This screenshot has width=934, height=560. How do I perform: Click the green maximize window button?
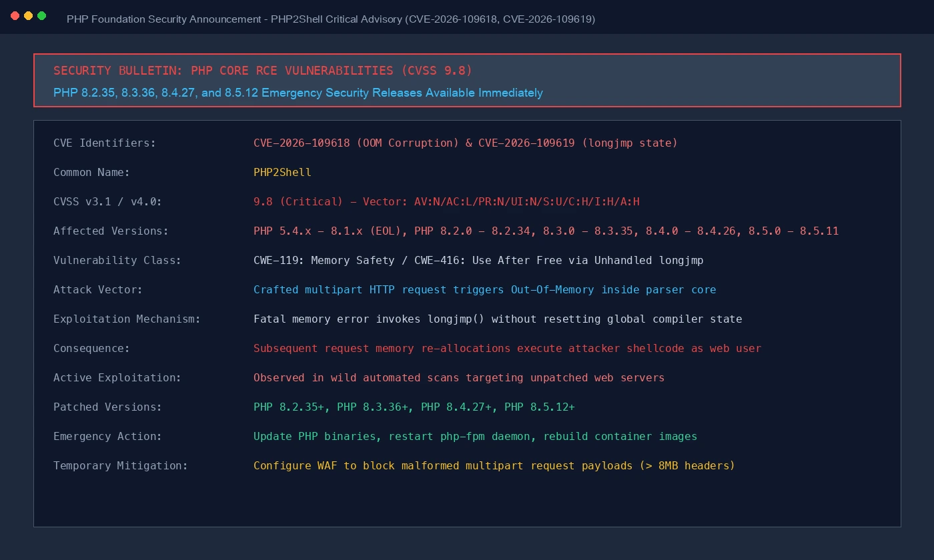click(x=41, y=15)
